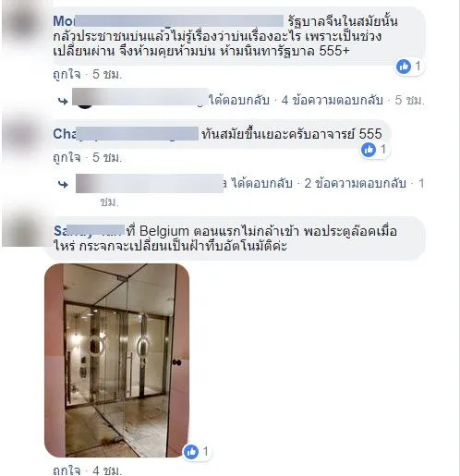The height and width of the screenshot is (476, 460).
Task: Expand the 4 ข้อความตอบกลับ replies thread
Action: [x=333, y=100]
